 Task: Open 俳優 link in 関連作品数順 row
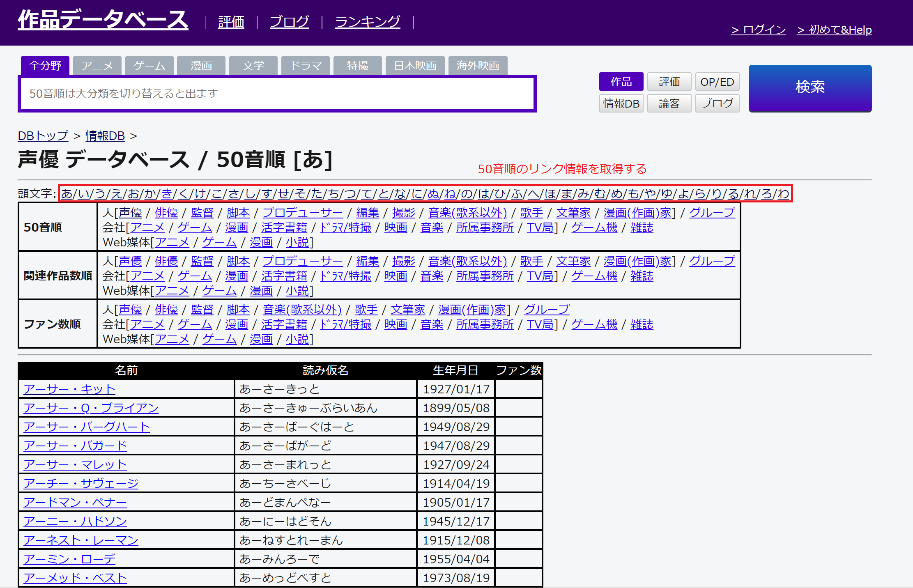click(166, 261)
